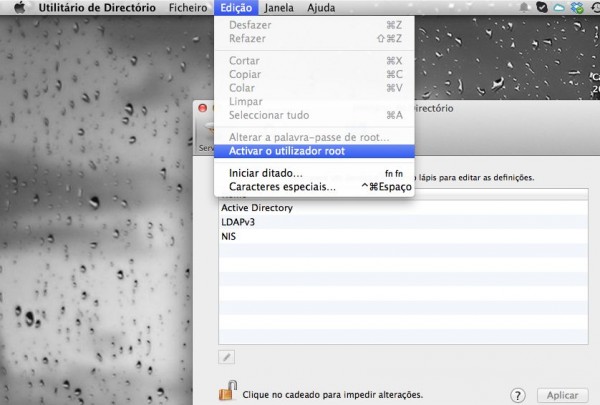
Task: Click the black checkmark menu bar icon
Action: (542, 7)
